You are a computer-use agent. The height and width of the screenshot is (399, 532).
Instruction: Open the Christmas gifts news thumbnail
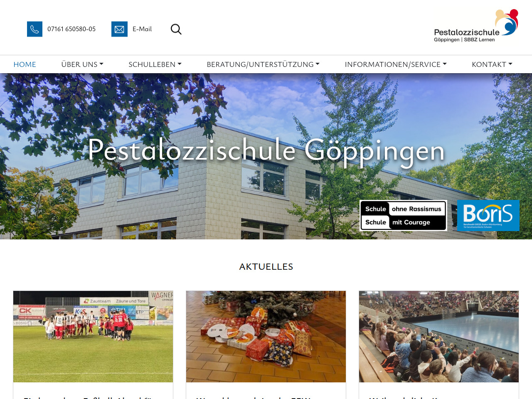click(x=266, y=337)
